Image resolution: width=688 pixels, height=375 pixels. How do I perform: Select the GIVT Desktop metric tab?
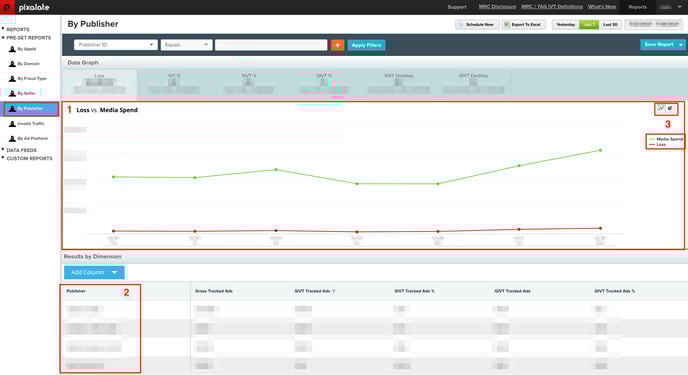pos(473,84)
